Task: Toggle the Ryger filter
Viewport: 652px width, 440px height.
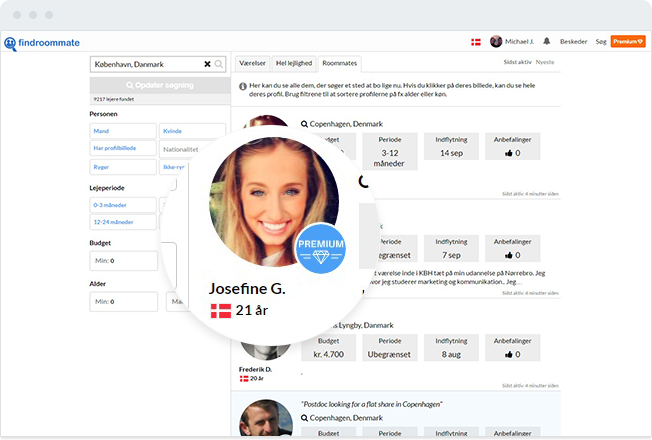Action: coord(122,167)
